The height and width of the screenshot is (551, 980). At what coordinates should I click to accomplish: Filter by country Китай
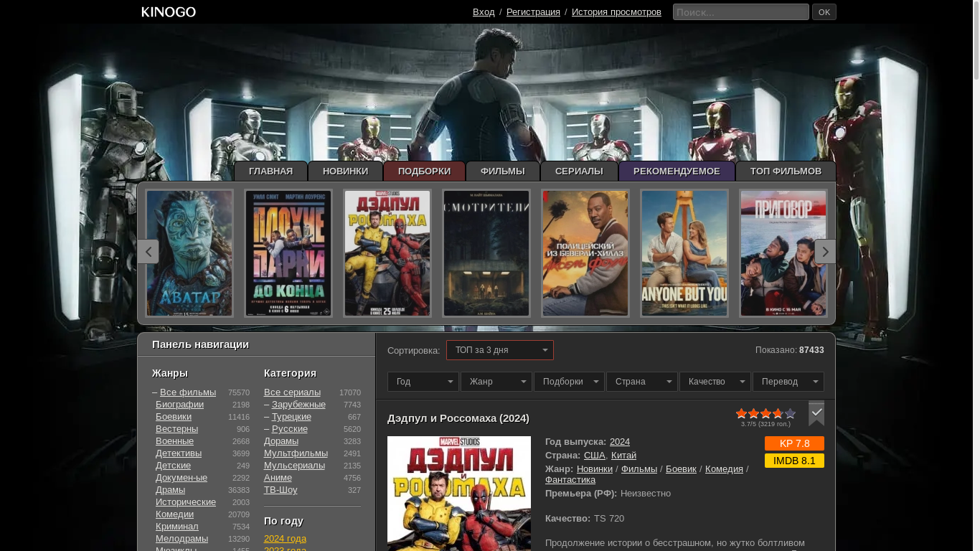pyautogui.click(x=623, y=456)
